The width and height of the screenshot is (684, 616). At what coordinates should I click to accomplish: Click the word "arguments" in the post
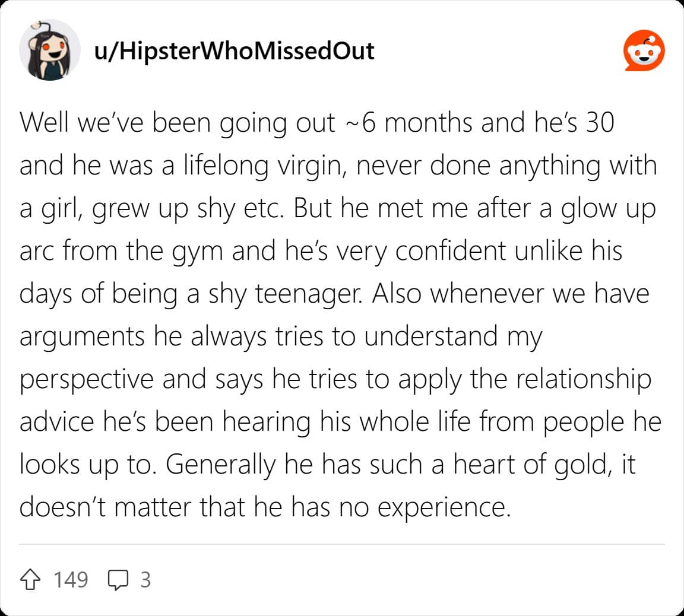pos(83,336)
